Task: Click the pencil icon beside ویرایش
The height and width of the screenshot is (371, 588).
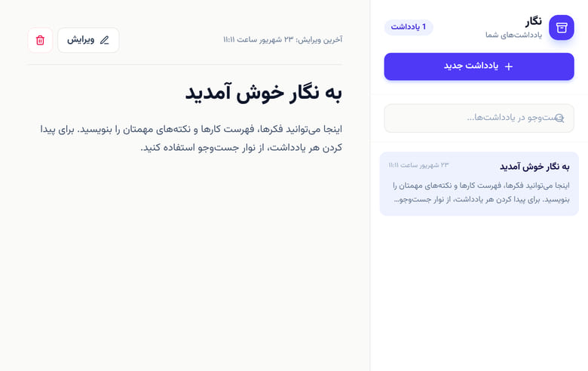Action: pos(105,40)
